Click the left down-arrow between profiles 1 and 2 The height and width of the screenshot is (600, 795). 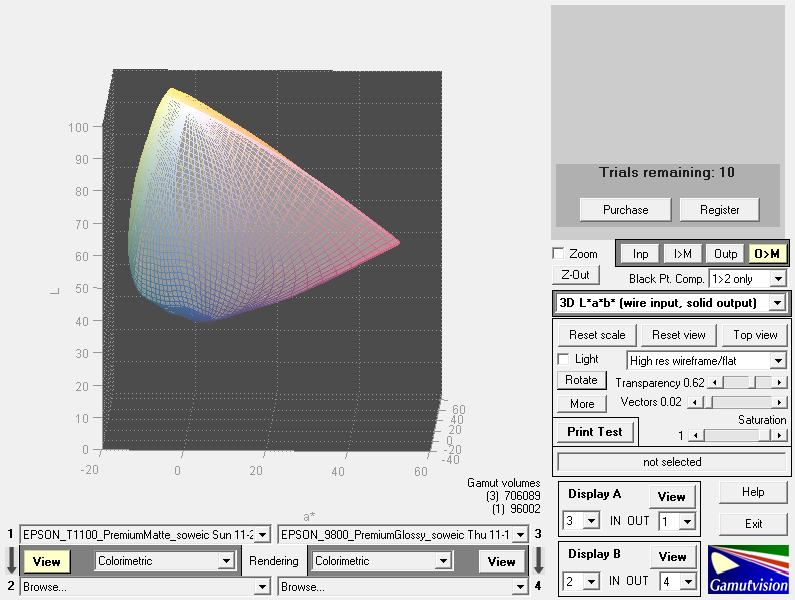(x=10, y=560)
